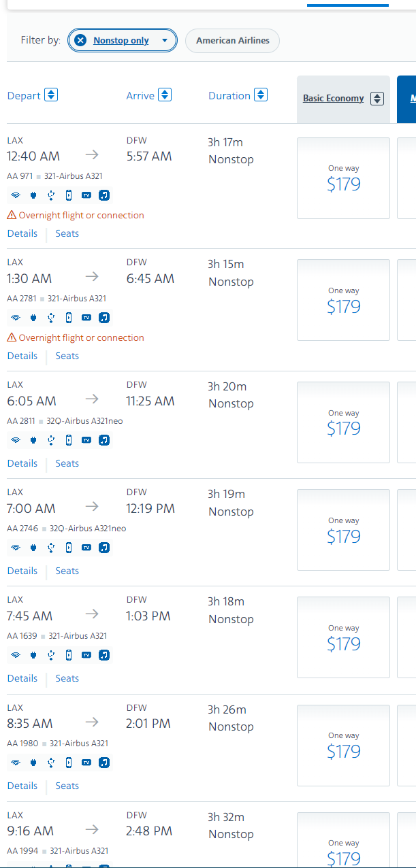Click the Apple Music icon for AA 1980
This screenshot has height=868, width=416.
tap(104, 763)
